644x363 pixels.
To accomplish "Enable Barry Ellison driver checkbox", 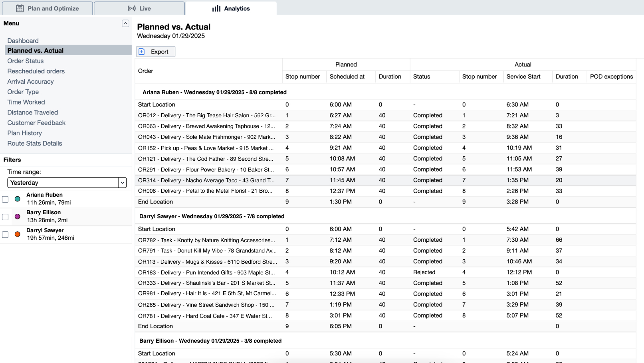I will pyautogui.click(x=5, y=217).
